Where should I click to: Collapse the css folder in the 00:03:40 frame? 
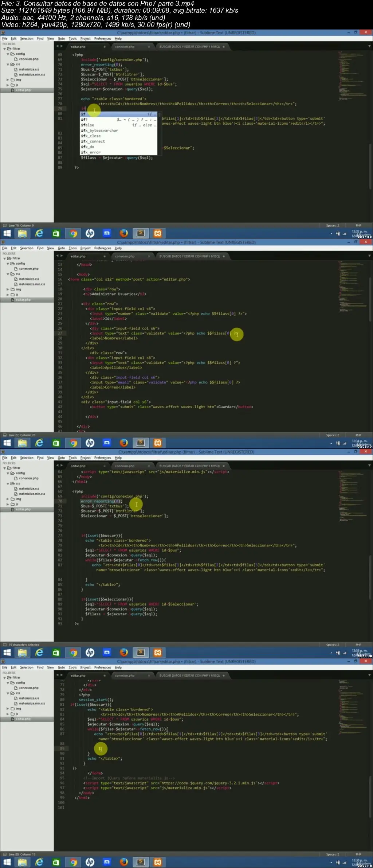pyautogui.click(x=8, y=274)
